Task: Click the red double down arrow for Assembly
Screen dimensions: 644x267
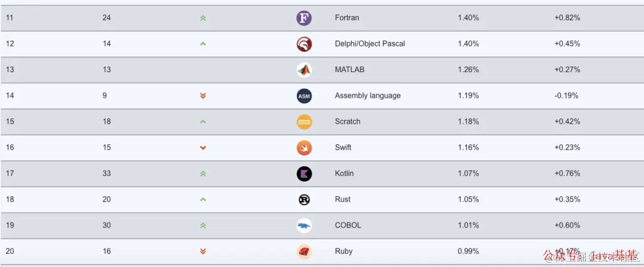Action: [203, 96]
